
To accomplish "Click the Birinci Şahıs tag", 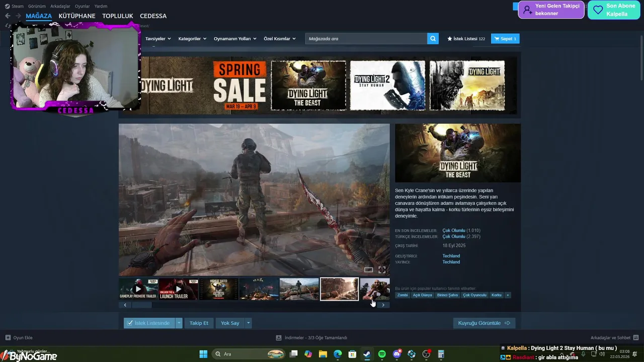I will [447, 295].
